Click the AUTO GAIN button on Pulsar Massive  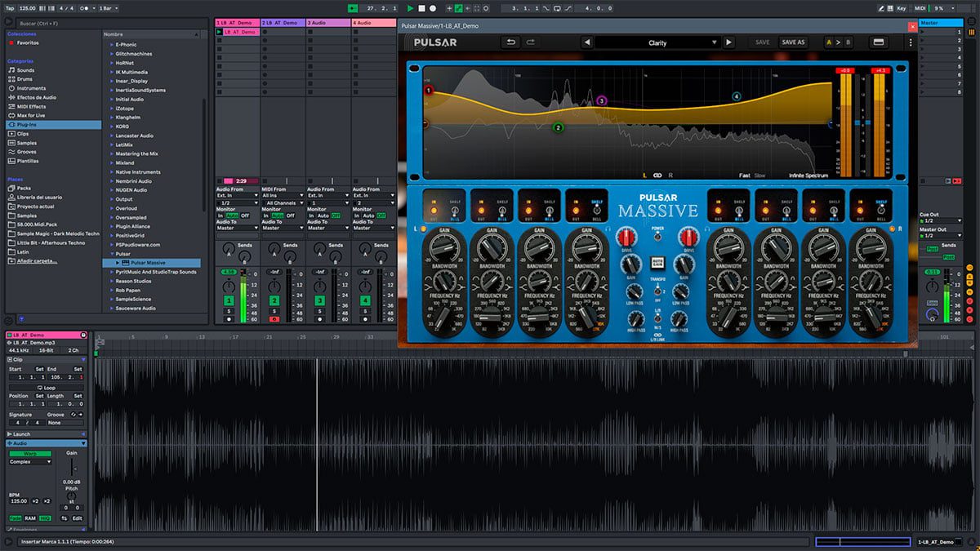pyautogui.click(x=658, y=262)
